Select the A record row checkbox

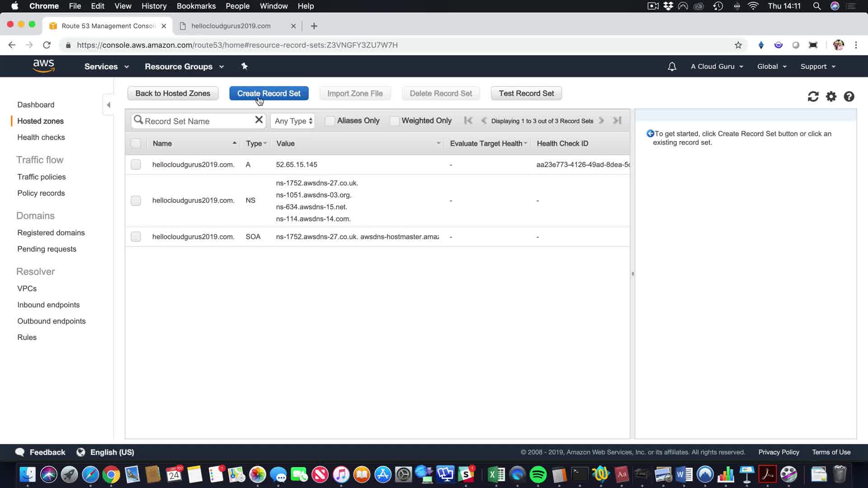pos(136,164)
